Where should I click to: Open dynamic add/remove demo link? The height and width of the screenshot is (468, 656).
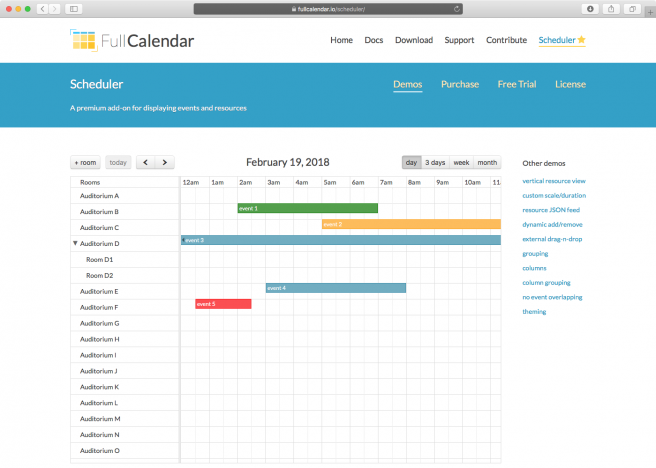552,225
